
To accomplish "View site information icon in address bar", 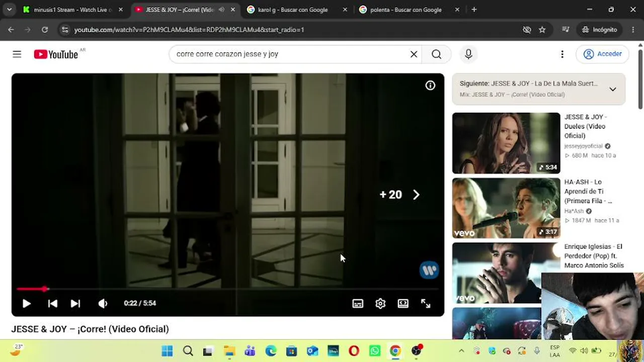I will (x=64, y=30).
